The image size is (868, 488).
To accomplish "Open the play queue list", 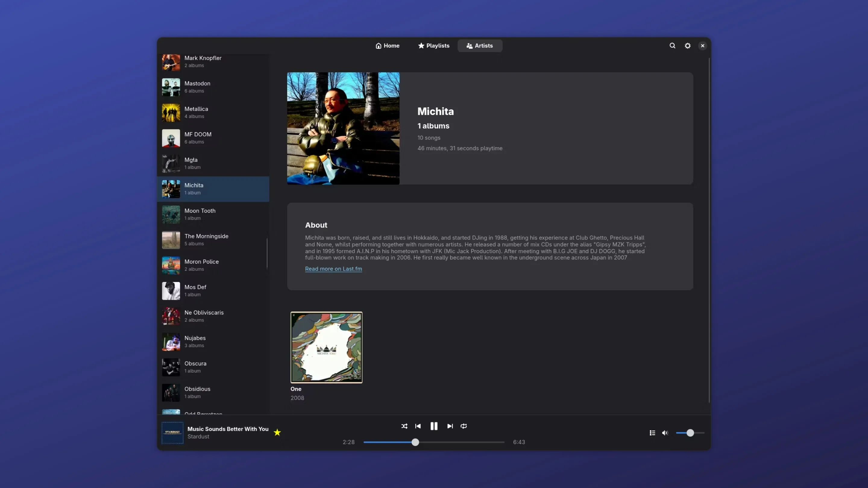I will [x=652, y=433].
